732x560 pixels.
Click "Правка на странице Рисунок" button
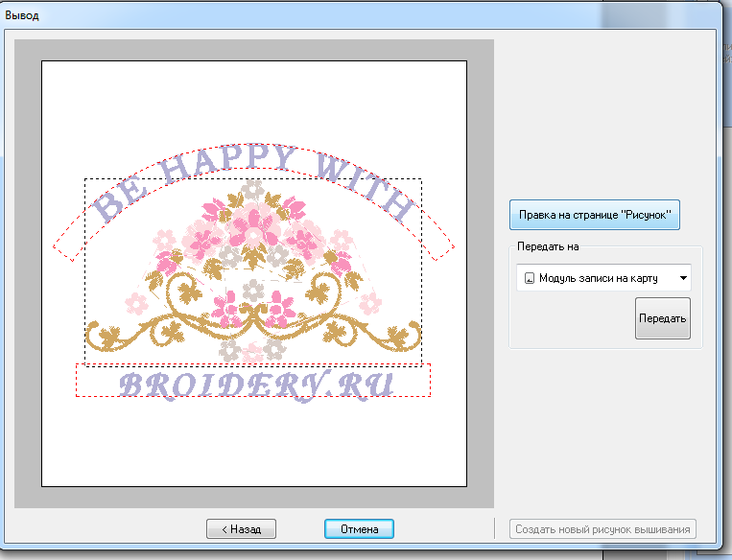[594, 215]
